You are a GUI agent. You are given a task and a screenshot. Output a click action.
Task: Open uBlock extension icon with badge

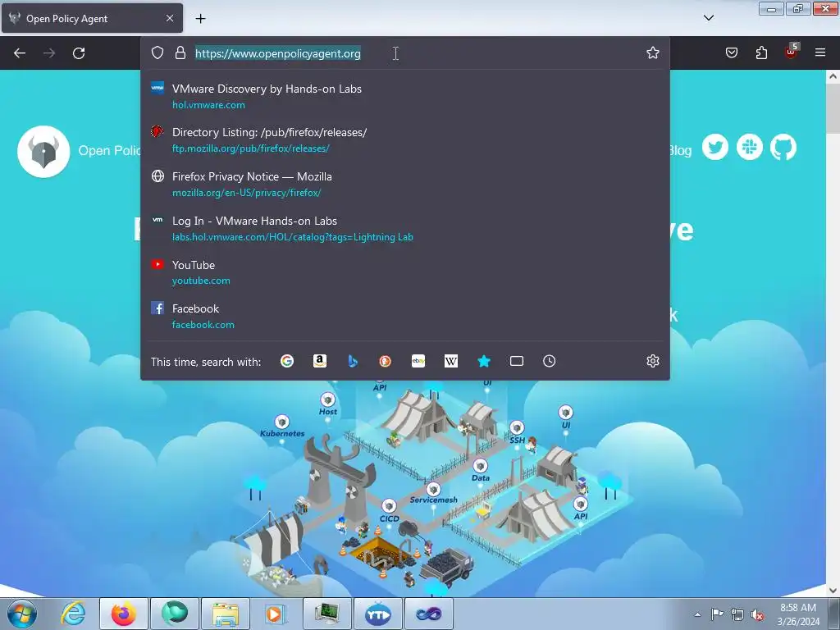click(792, 52)
